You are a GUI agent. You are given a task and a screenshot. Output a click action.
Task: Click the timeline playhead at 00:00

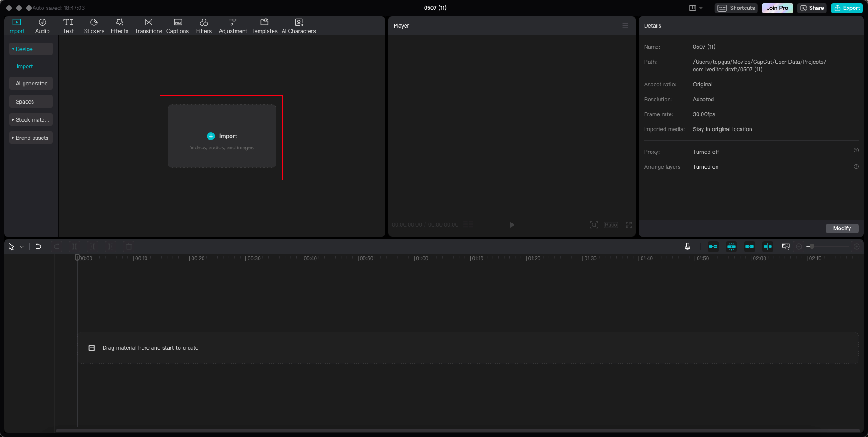(77, 258)
